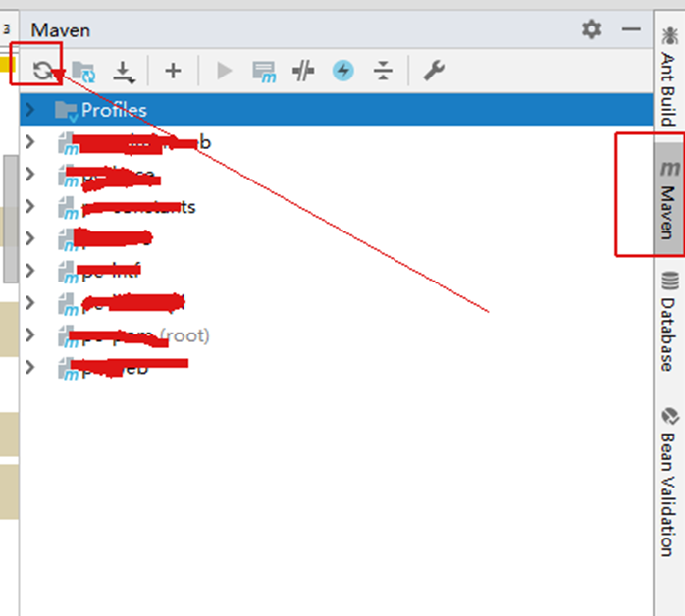The width and height of the screenshot is (685, 616).
Task: Download sources and documentation icon
Action: tap(124, 72)
